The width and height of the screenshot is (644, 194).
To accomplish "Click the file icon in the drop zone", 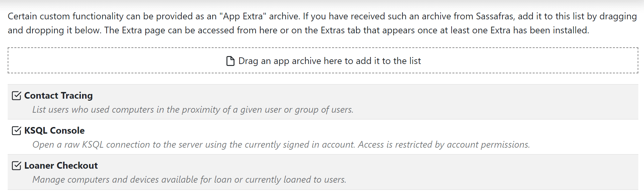I will pos(230,61).
